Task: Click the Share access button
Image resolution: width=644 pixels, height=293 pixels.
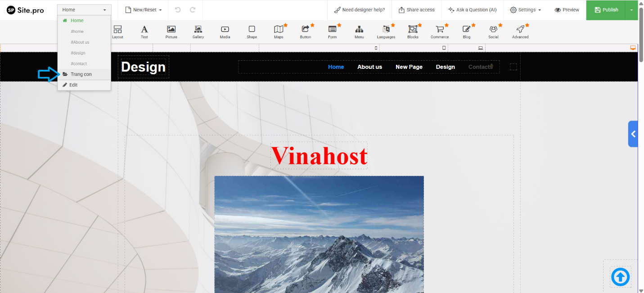Action: pyautogui.click(x=417, y=10)
